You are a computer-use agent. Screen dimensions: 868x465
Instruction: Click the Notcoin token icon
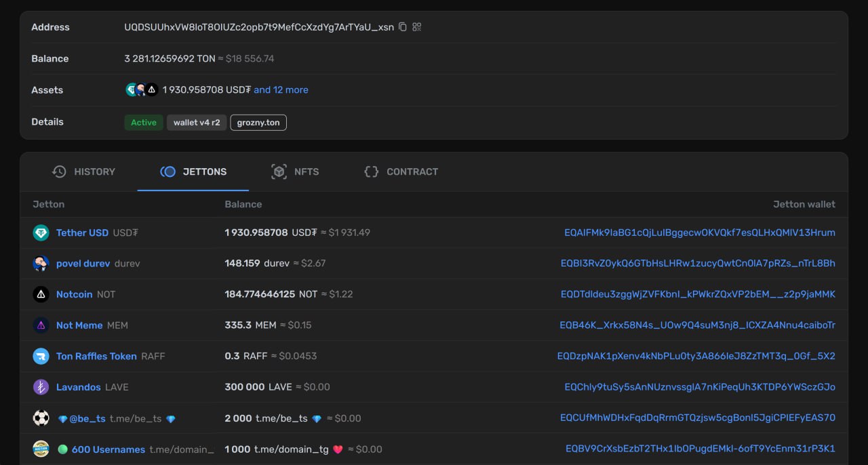click(x=41, y=294)
